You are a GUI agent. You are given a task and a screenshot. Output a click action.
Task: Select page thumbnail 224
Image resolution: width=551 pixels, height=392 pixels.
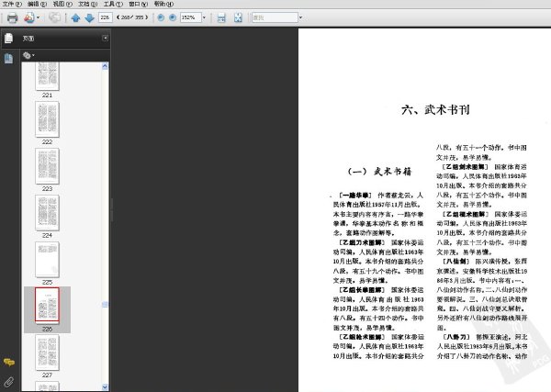pyautogui.click(x=47, y=213)
